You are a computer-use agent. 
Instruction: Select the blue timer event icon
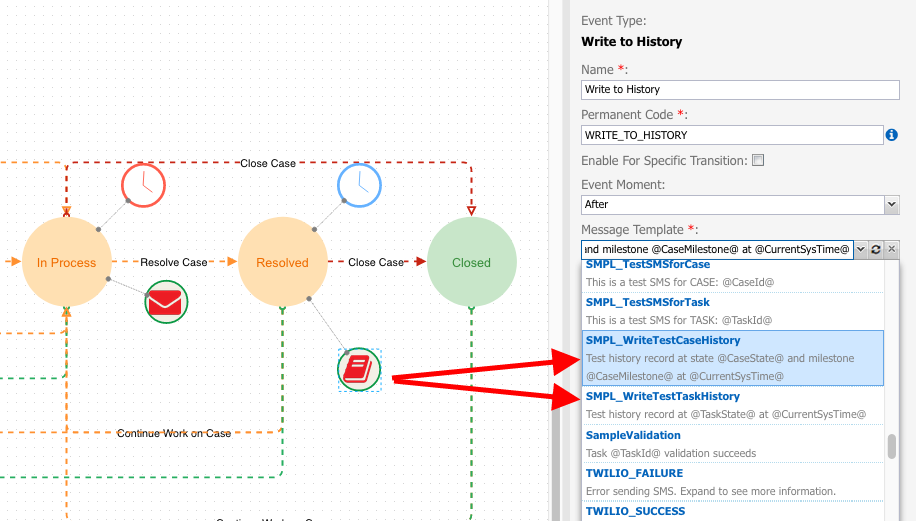[x=359, y=185]
